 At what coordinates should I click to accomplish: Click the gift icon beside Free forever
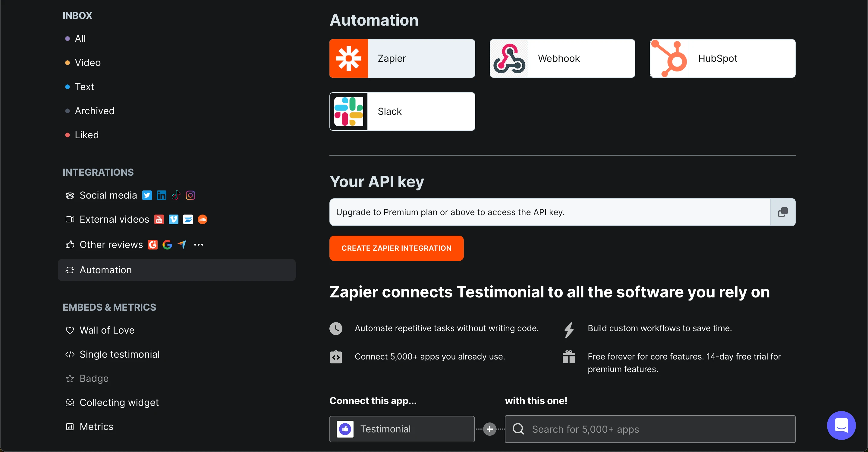pos(569,357)
